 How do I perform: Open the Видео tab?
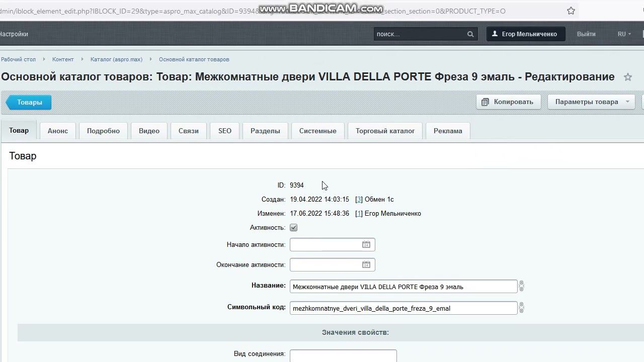[x=149, y=131]
